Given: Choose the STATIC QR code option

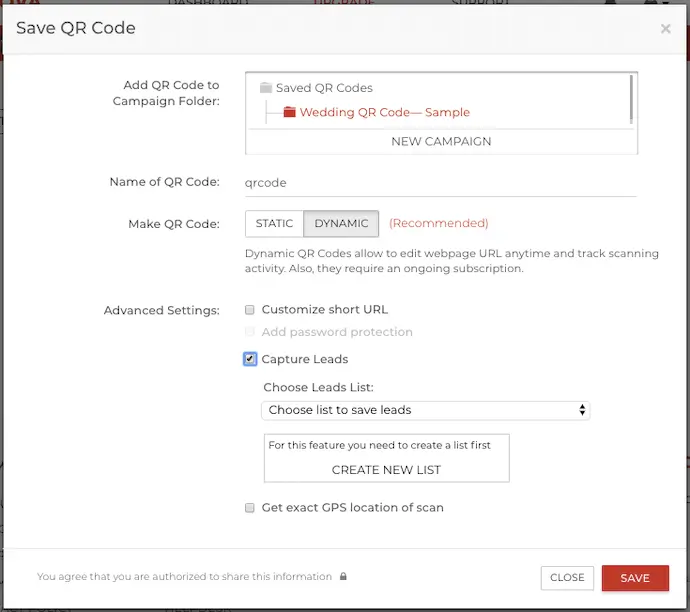Looking at the screenshot, I should [274, 224].
